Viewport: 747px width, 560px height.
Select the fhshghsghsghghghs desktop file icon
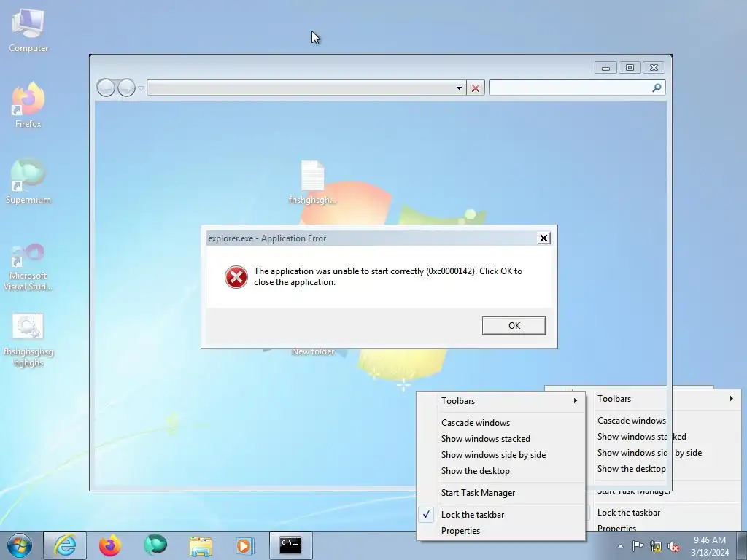pyautogui.click(x=28, y=340)
